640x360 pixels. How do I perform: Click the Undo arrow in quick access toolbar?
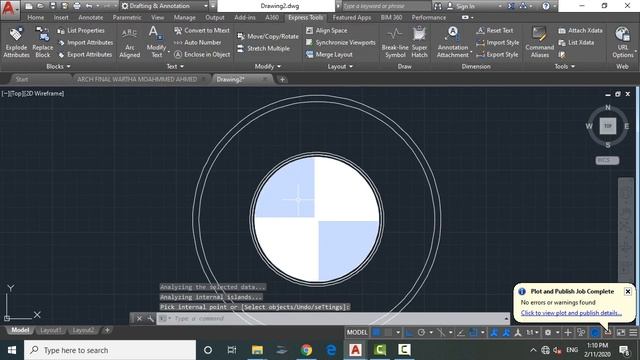click(x=89, y=6)
